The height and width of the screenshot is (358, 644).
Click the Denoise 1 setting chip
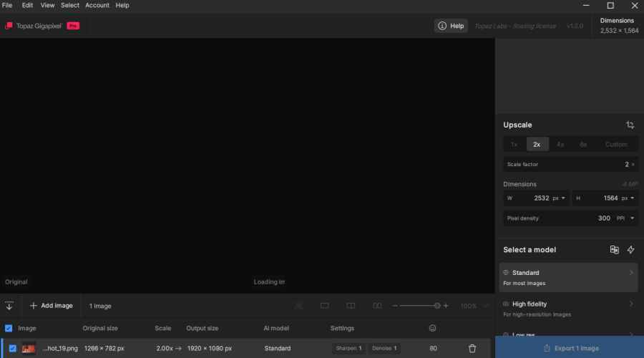pyautogui.click(x=384, y=348)
